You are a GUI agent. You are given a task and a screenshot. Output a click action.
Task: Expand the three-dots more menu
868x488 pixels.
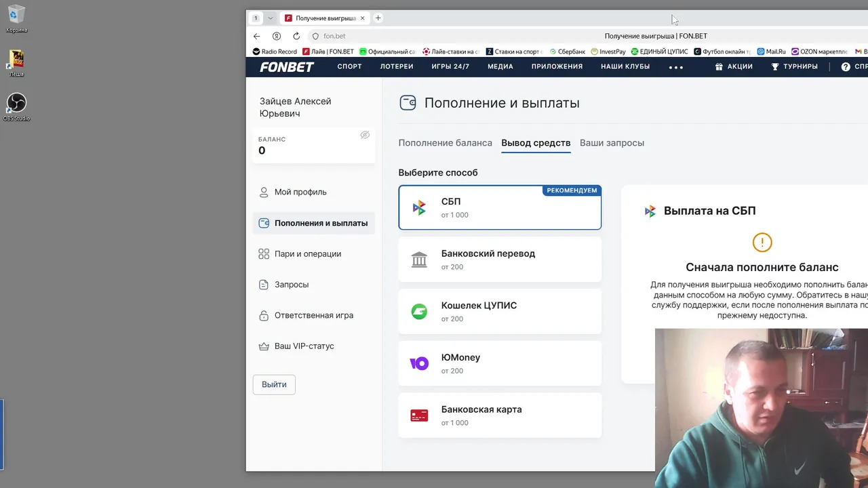point(676,67)
